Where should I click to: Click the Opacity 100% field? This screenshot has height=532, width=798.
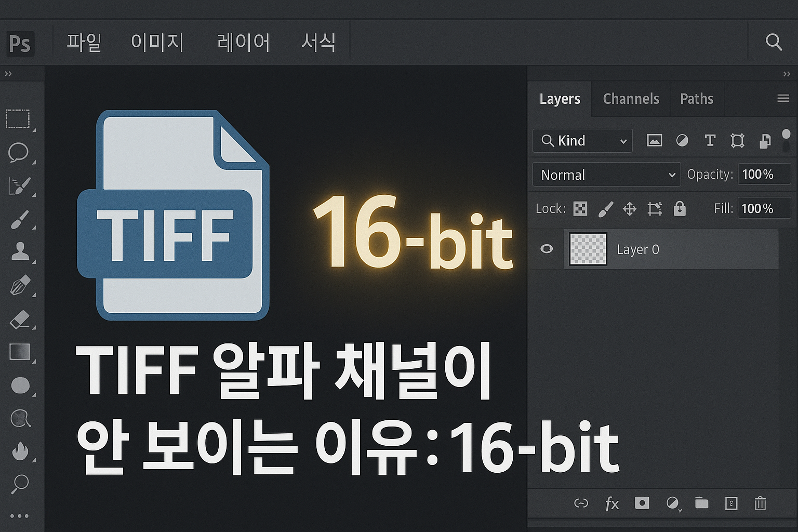[x=764, y=174]
